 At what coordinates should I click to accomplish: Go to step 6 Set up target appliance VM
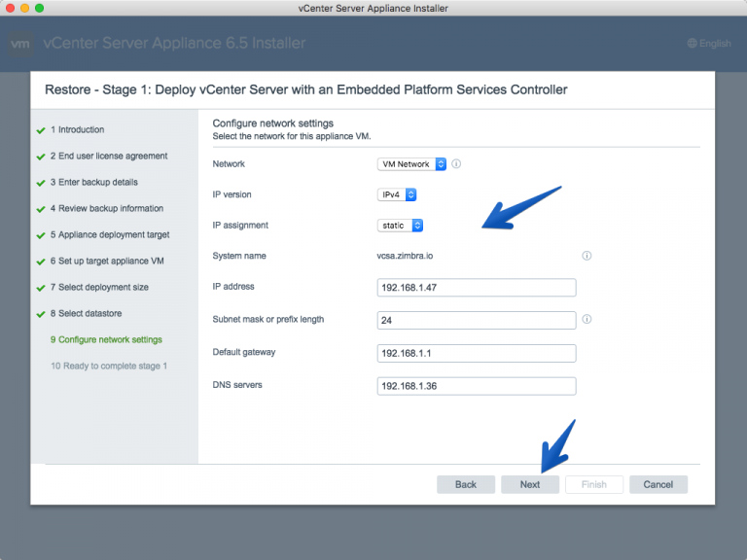pyautogui.click(x=107, y=261)
